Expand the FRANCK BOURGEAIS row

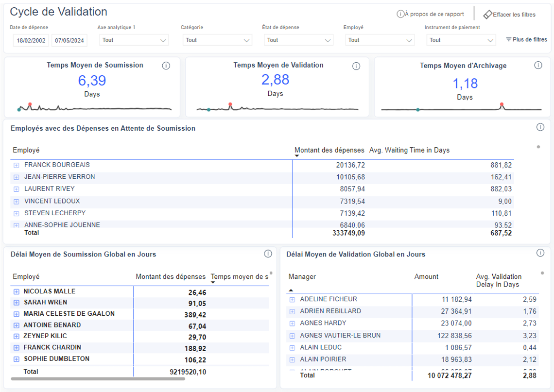16,165
